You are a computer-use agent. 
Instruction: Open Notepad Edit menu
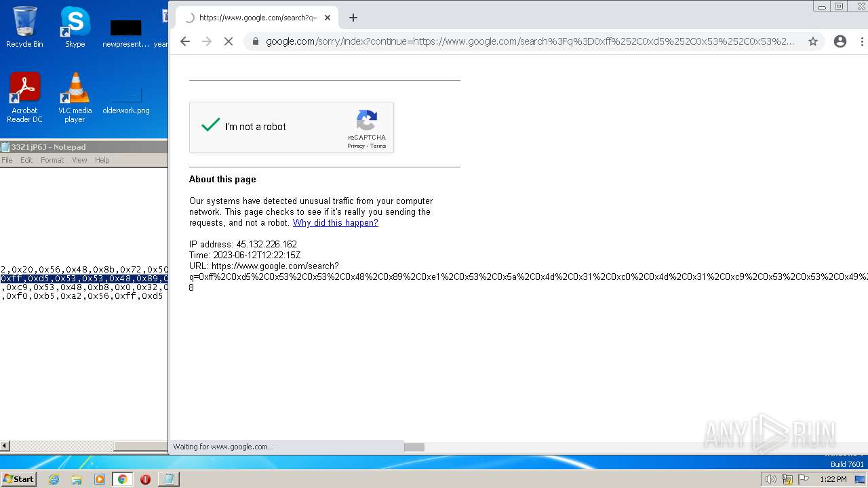pos(26,160)
